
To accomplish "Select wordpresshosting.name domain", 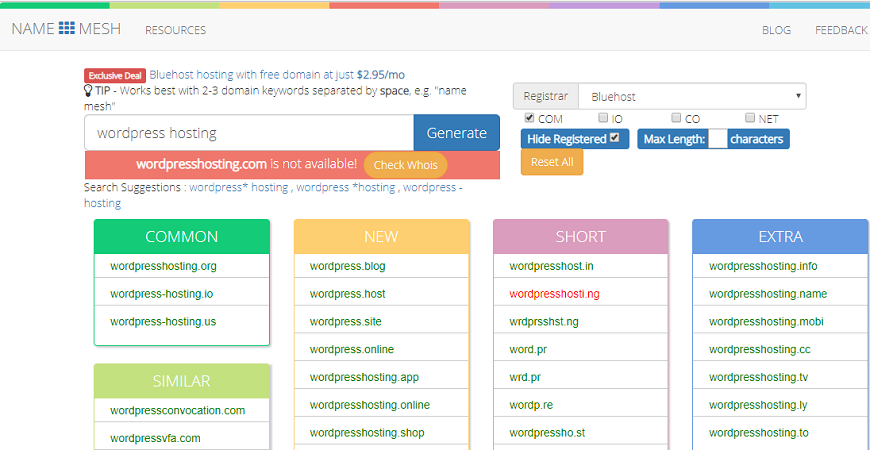I will pyautogui.click(x=768, y=294).
